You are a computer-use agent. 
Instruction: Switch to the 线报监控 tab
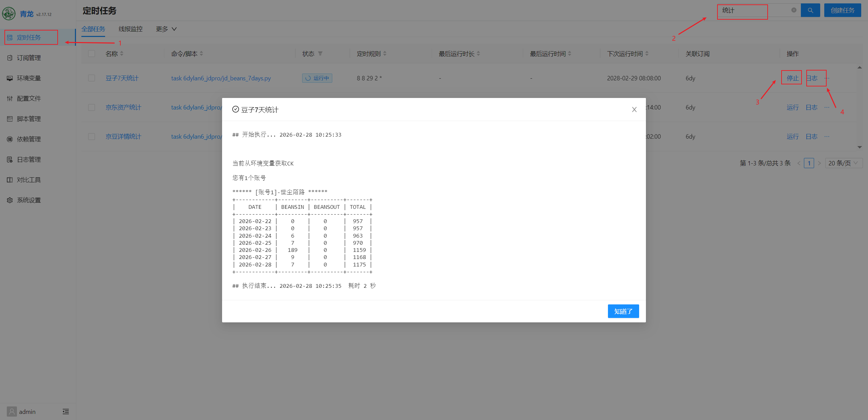[130, 29]
